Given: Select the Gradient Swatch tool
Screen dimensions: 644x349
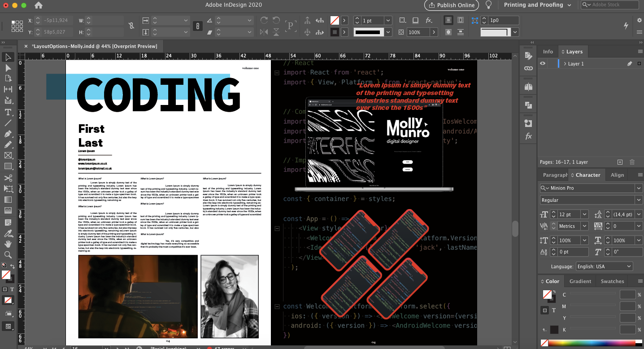Looking at the screenshot, I should tap(8, 200).
